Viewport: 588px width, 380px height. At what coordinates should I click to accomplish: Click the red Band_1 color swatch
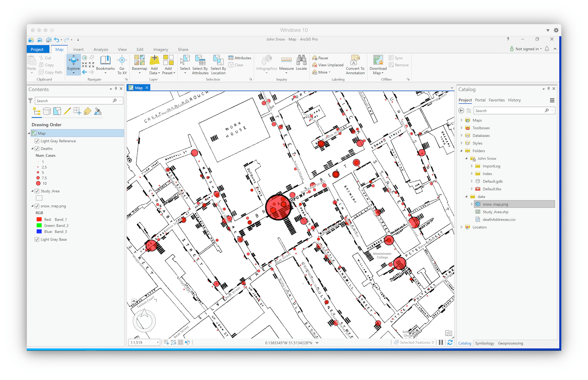pos(39,219)
